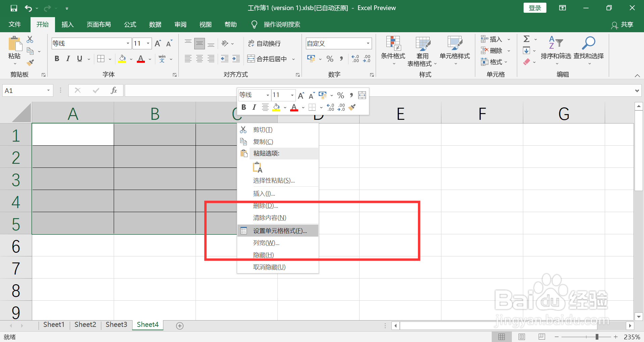Click mini toolbar percent style icon
This screenshot has height=342, width=644.
[x=341, y=95]
